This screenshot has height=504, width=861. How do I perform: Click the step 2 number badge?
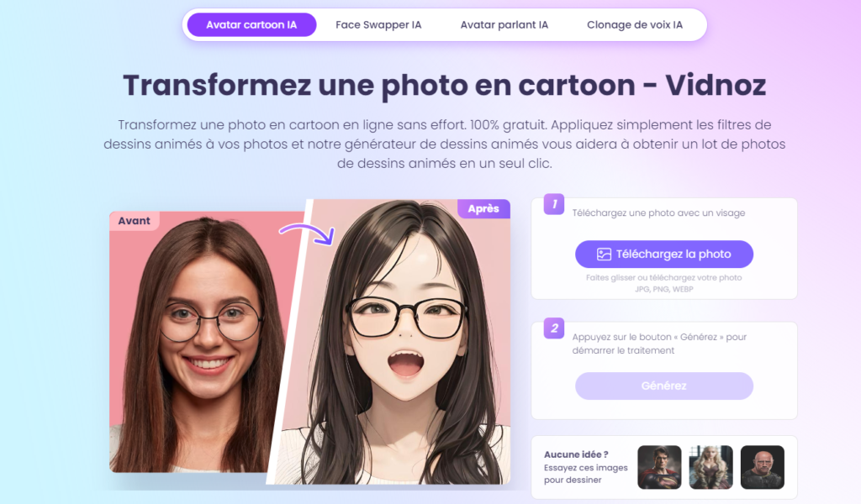(554, 328)
